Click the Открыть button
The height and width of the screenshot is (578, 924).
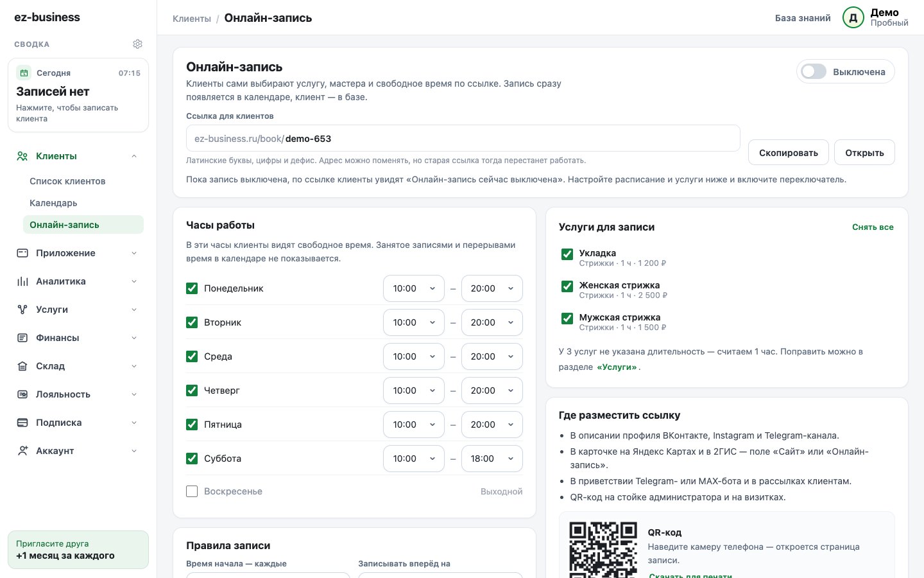[x=864, y=153]
